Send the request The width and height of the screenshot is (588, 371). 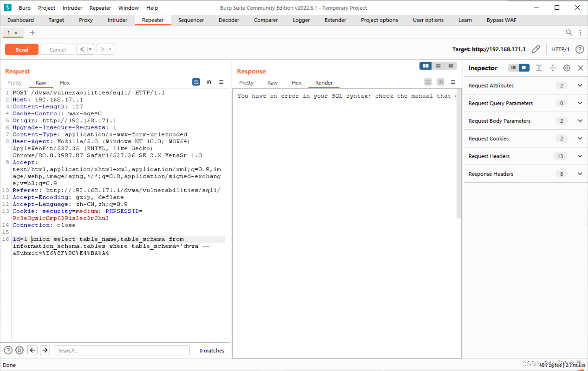tap(22, 49)
